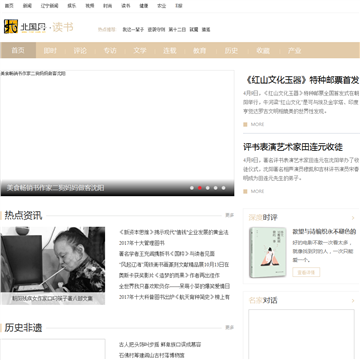The height and width of the screenshot is (360, 360).
Task: Click the 北国网 logo icon
Action: pyautogui.click(x=11, y=26)
